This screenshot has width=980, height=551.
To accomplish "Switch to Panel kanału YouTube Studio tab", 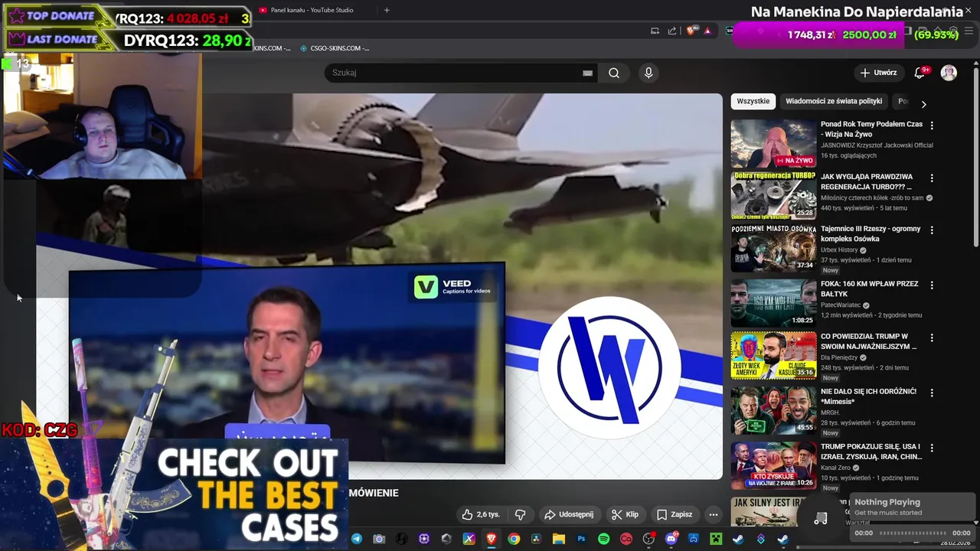I will (312, 10).
